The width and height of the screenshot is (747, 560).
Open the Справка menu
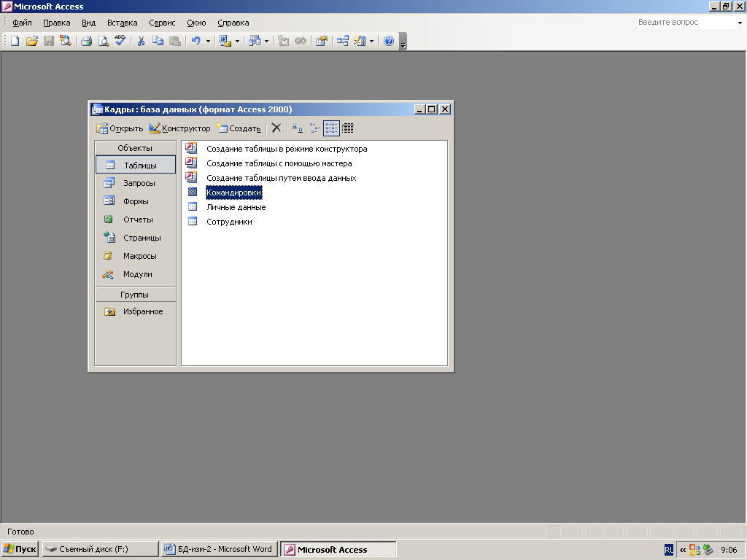click(x=233, y=23)
